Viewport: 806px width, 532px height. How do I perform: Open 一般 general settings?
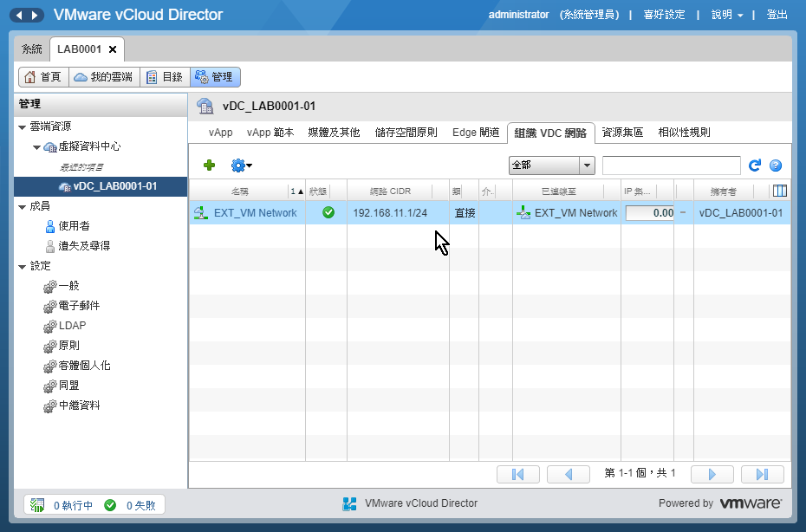point(68,286)
